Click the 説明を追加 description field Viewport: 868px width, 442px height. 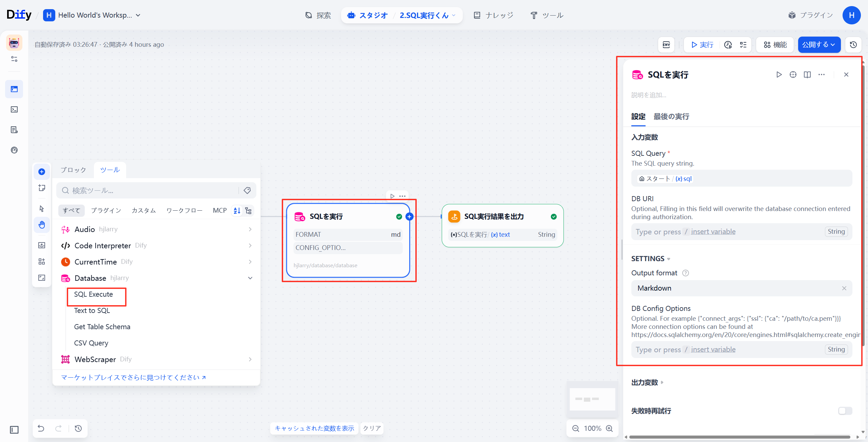click(649, 95)
